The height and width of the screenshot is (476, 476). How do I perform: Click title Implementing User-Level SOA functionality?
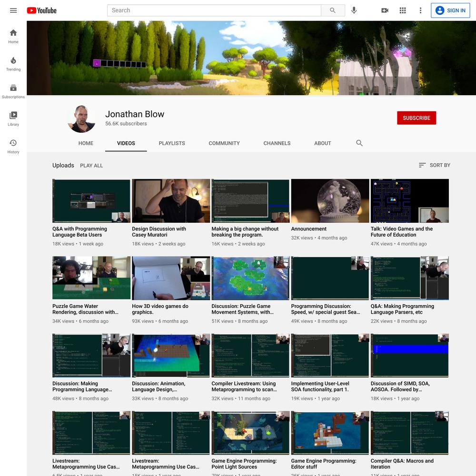320,387
